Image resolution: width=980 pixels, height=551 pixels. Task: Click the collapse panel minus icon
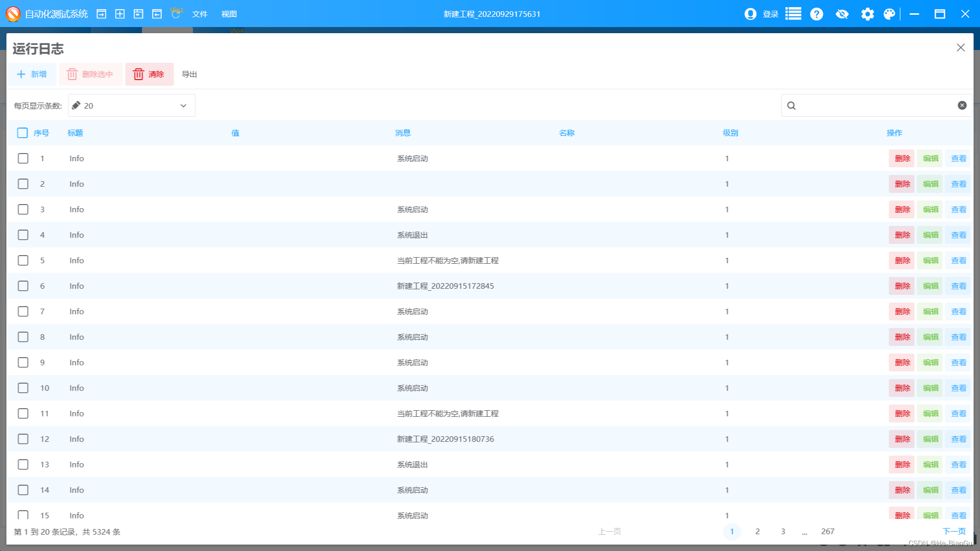coord(138,14)
